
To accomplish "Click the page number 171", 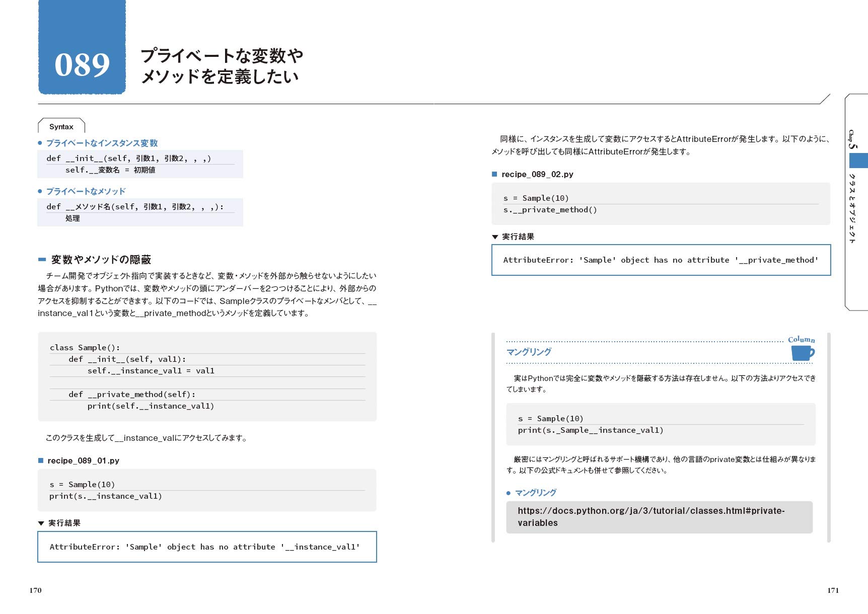I will point(833,590).
